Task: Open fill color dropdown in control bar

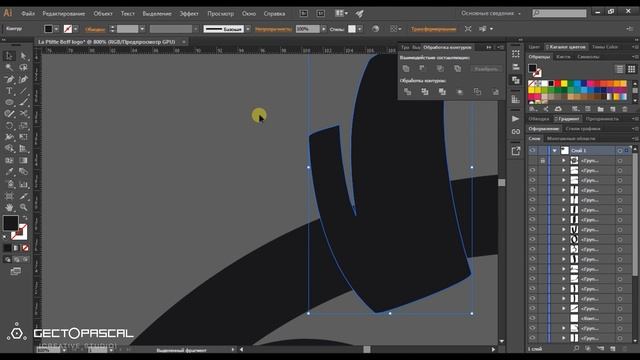Action: click(x=57, y=29)
